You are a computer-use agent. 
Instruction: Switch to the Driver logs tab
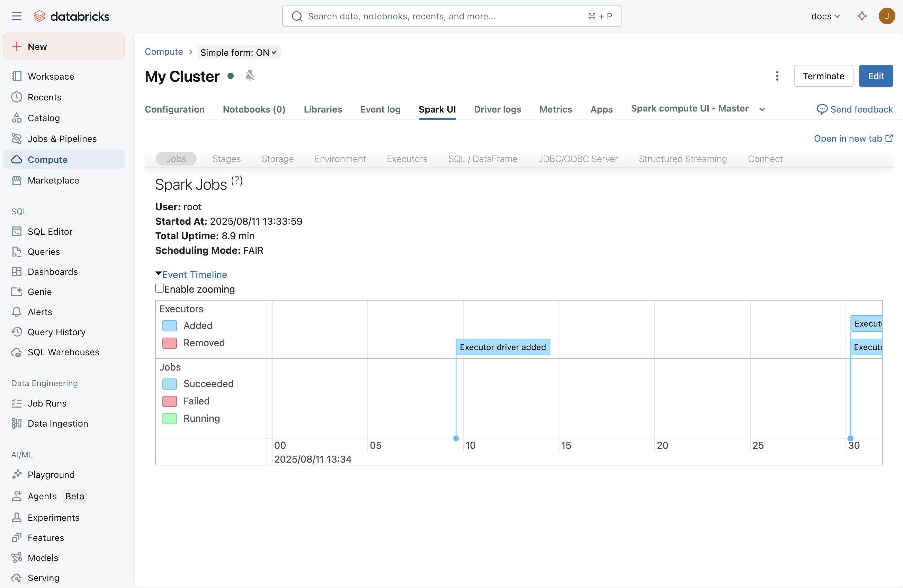click(x=498, y=109)
